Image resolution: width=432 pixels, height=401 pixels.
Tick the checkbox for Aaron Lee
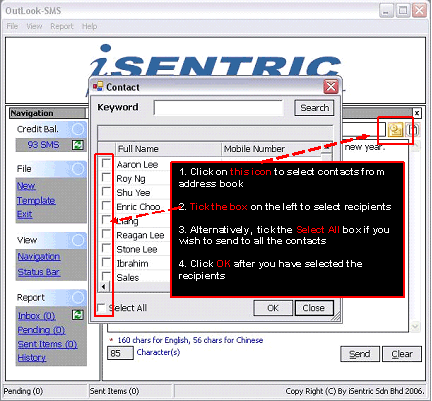pyautogui.click(x=106, y=163)
